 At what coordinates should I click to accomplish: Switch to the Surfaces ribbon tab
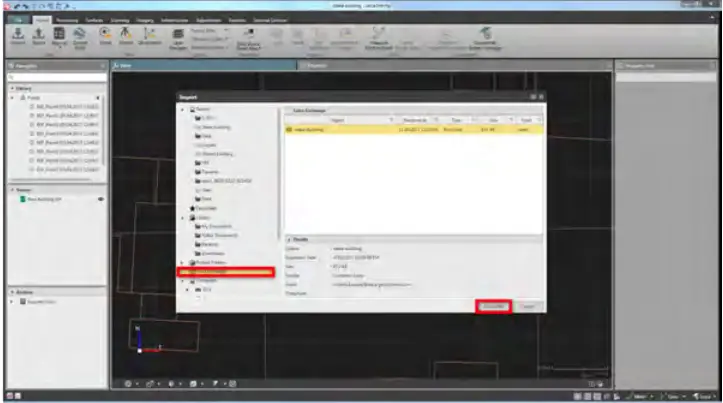pyautogui.click(x=94, y=20)
